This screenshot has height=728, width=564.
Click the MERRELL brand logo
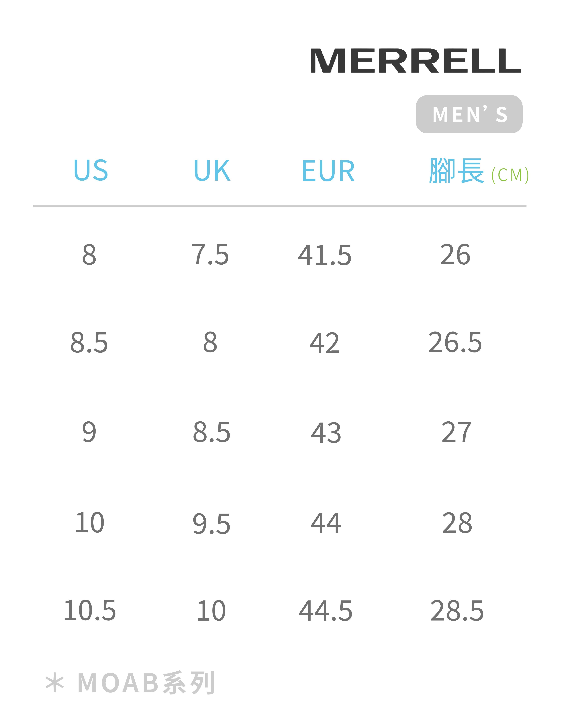coord(416,61)
